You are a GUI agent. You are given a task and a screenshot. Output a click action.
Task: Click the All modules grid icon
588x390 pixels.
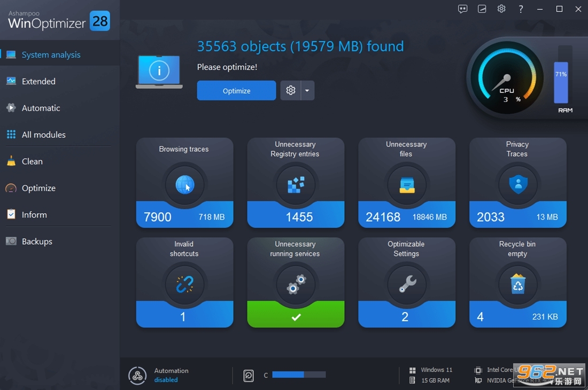pos(11,134)
